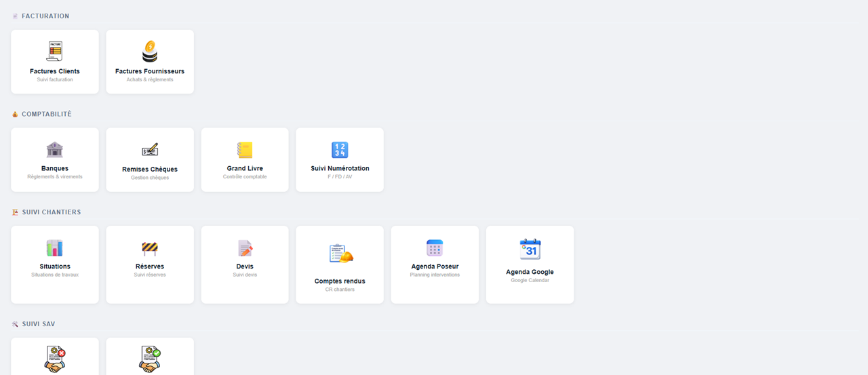Screen dimensions: 868x375
Task: Click the Réserves title text
Action: point(150,267)
